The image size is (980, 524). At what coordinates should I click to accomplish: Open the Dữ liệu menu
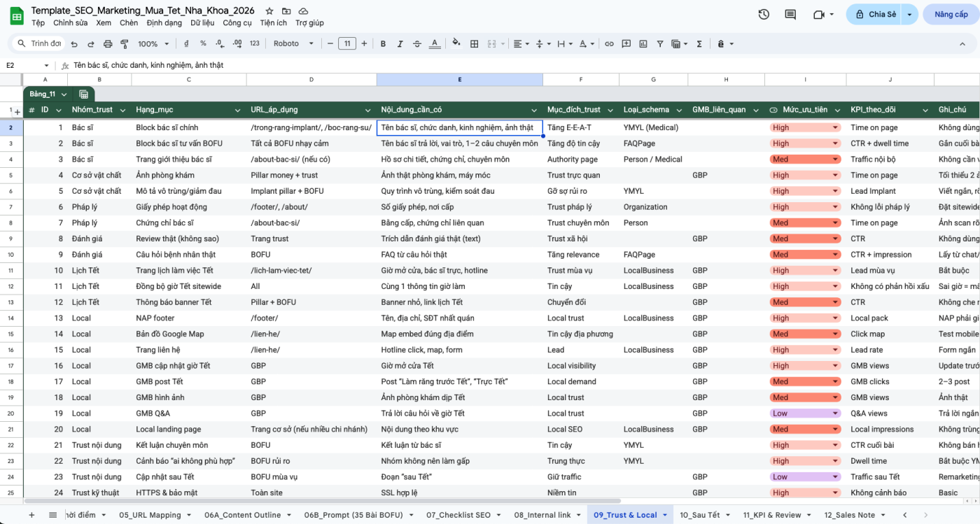click(x=202, y=23)
